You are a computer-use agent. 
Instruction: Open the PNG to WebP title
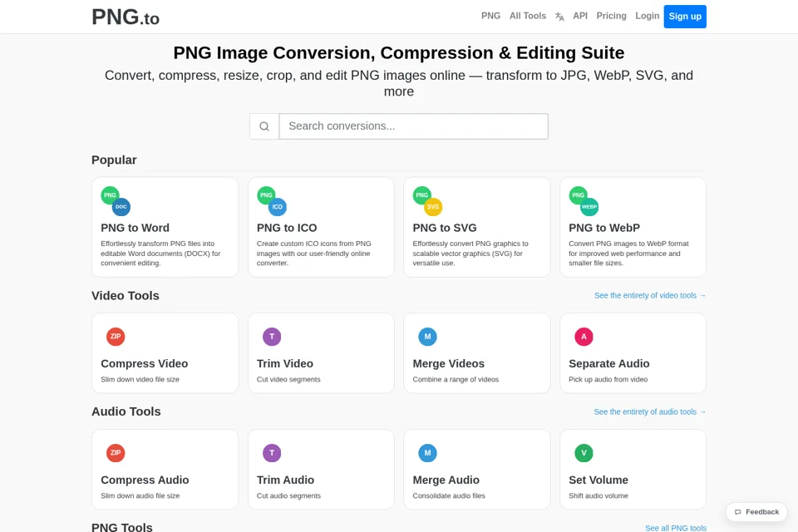point(604,228)
